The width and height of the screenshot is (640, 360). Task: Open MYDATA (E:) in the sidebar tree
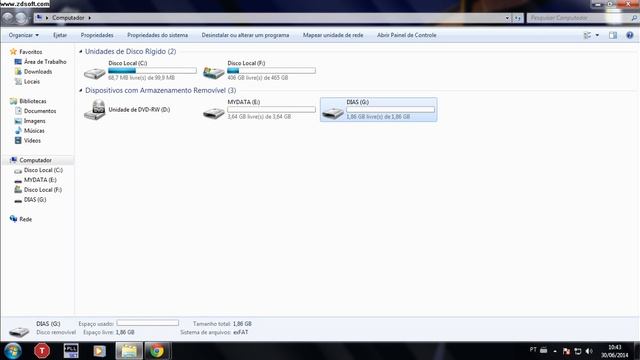(40, 180)
